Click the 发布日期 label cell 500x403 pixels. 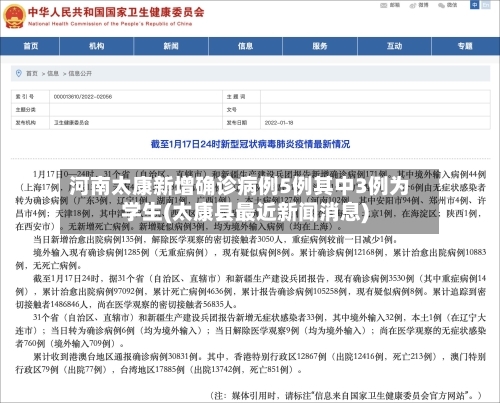tap(241, 123)
